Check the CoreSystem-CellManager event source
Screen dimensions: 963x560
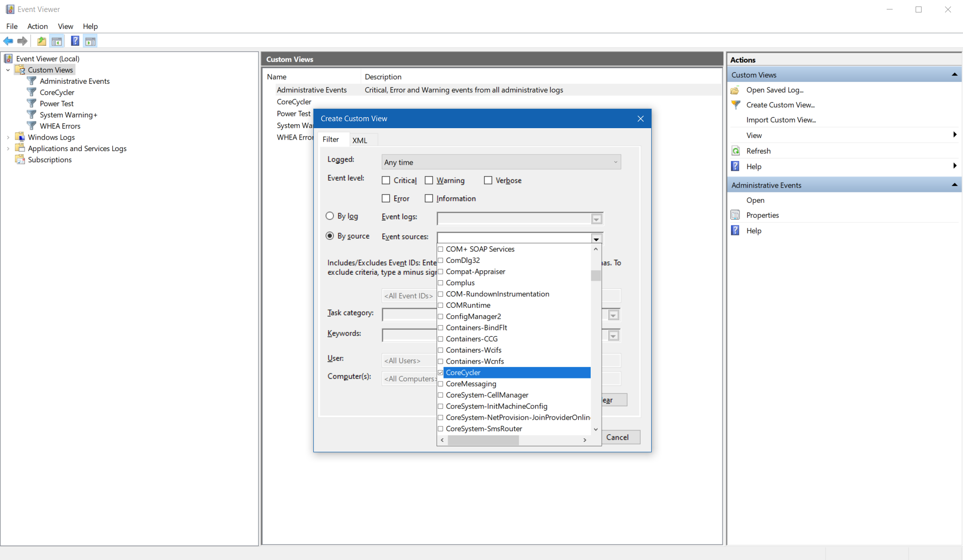[441, 395]
